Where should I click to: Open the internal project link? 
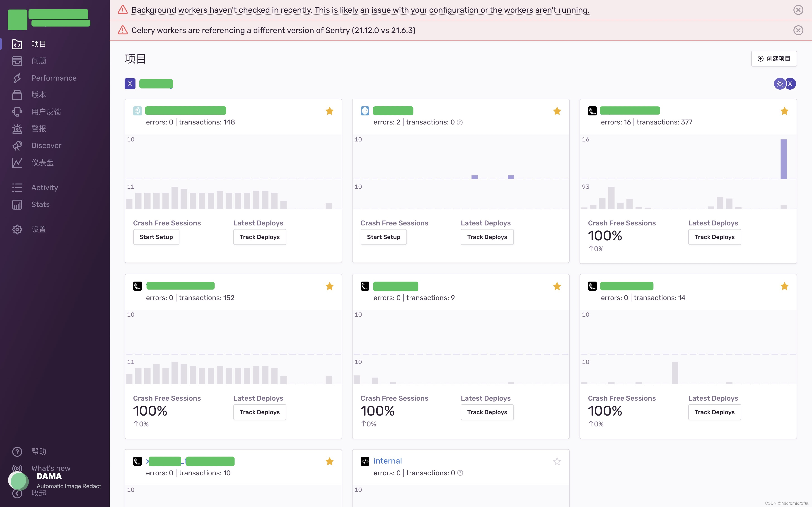(387, 461)
